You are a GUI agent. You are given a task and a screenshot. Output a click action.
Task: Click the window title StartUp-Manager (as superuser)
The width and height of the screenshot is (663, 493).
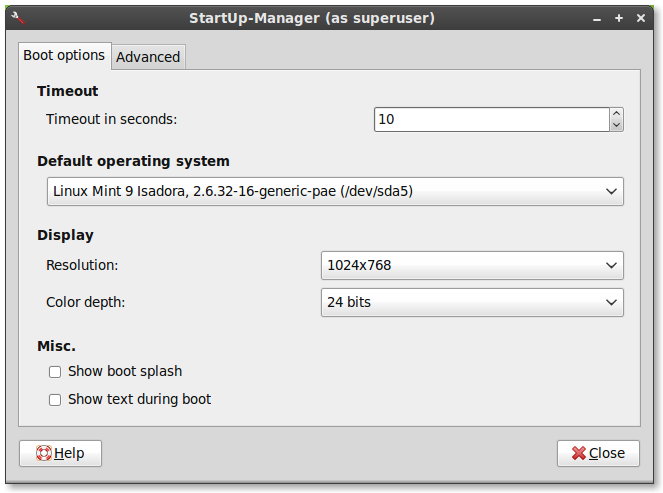(312, 18)
